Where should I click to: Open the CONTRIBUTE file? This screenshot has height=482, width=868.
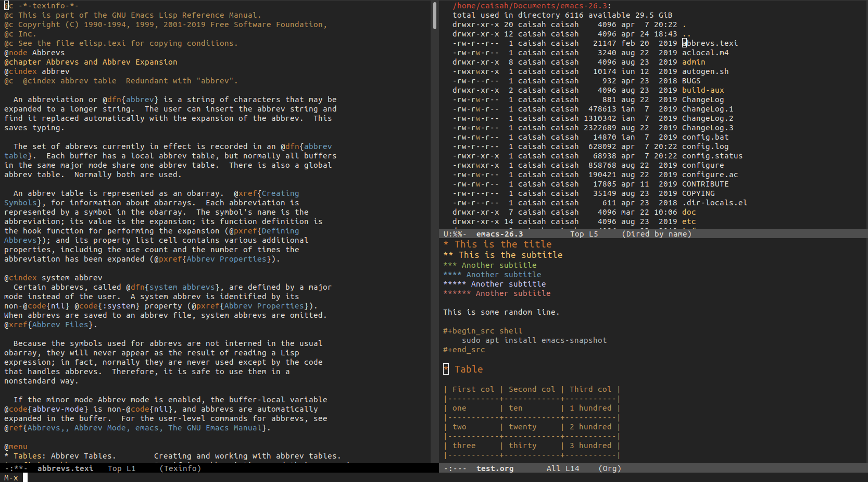pos(706,184)
